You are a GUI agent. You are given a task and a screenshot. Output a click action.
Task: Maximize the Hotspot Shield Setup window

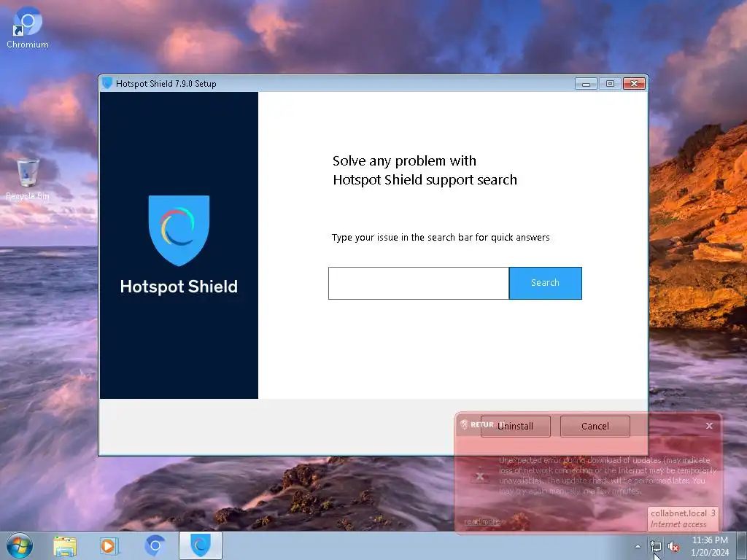click(610, 84)
